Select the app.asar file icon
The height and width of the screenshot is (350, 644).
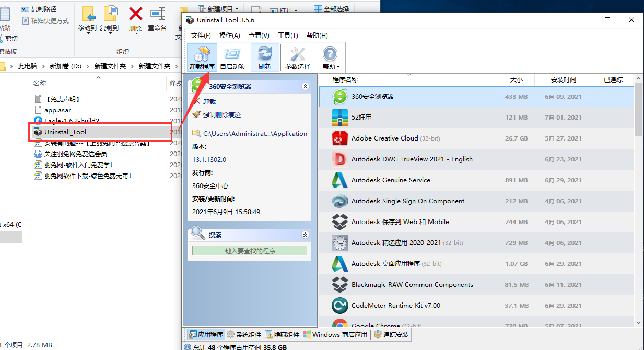38,110
